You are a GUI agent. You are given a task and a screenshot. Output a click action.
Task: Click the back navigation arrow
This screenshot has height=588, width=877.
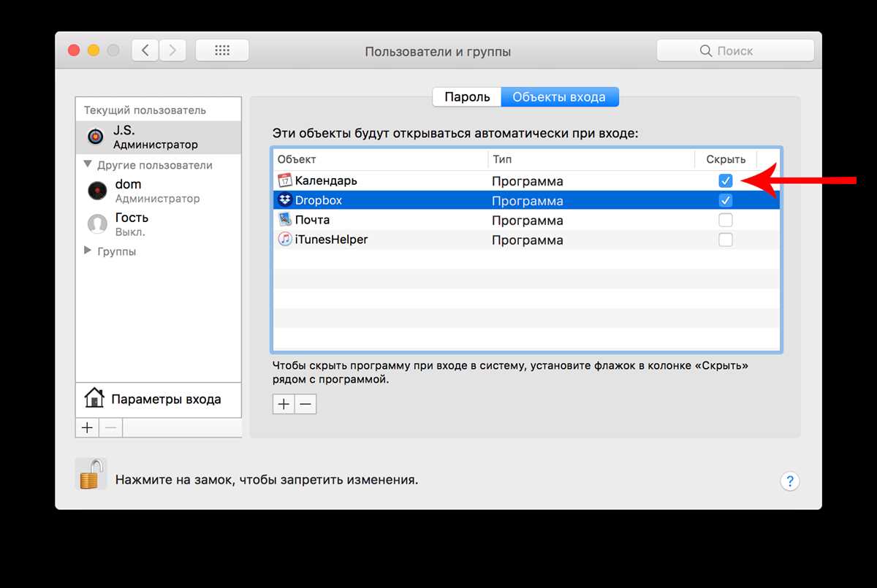pyautogui.click(x=145, y=50)
